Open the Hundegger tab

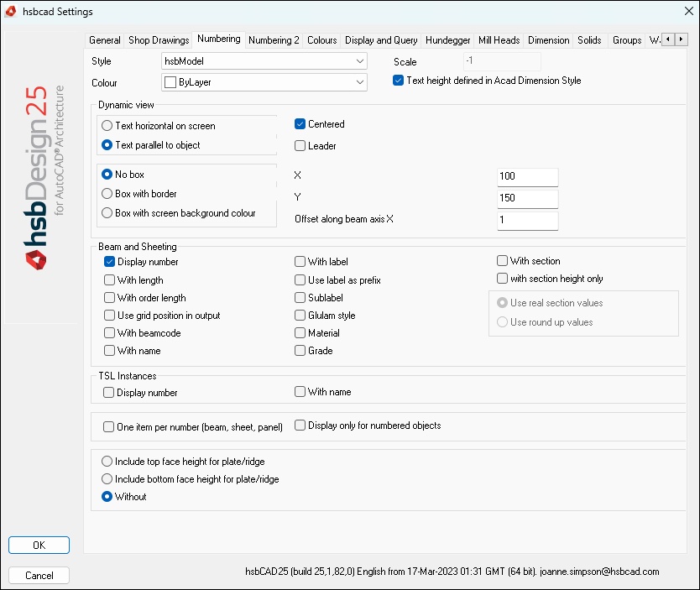[x=447, y=40]
